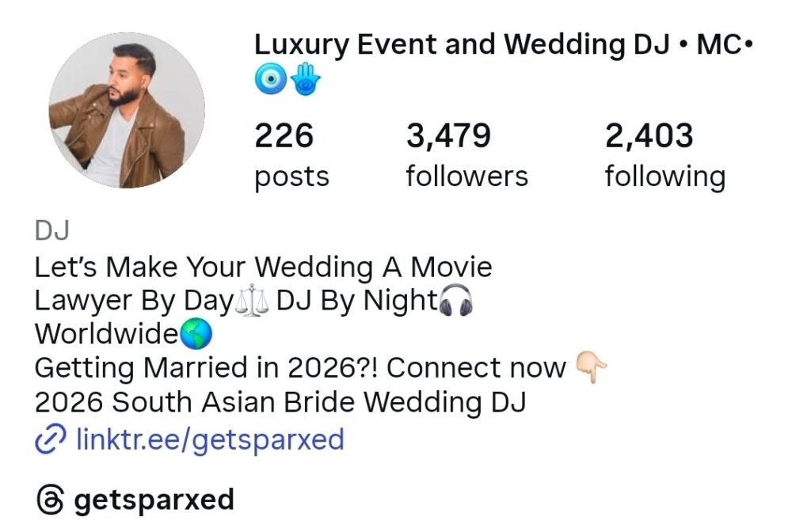View the 2,403 following list
The height and width of the screenshot is (532, 811).
(665, 155)
